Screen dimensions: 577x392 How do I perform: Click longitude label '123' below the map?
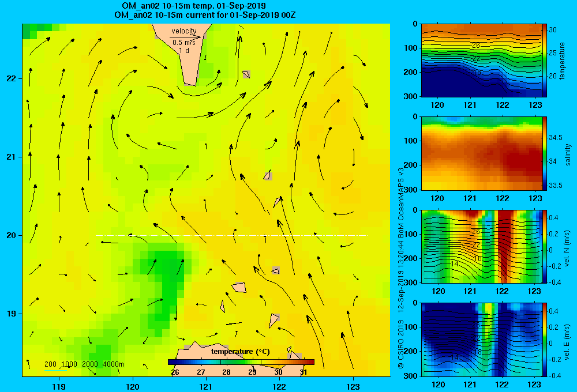click(x=353, y=386)
